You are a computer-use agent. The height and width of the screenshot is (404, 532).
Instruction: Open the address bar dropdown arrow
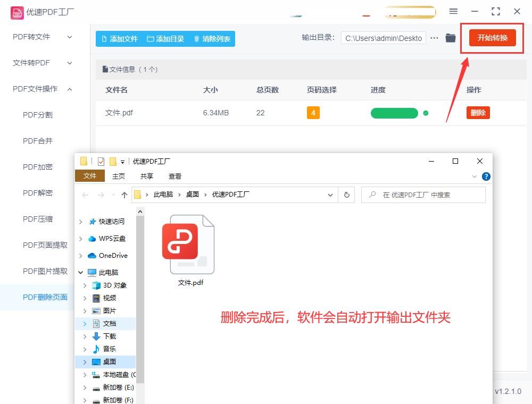(330, 195)
